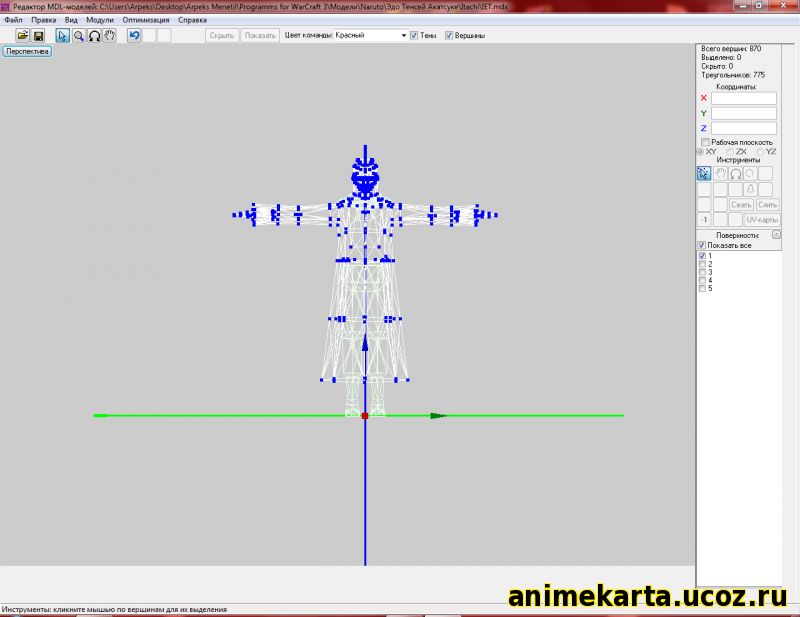Check surface 4 in the Поверхности list
This screenshot has height=617, width=800.
point(702,280)
